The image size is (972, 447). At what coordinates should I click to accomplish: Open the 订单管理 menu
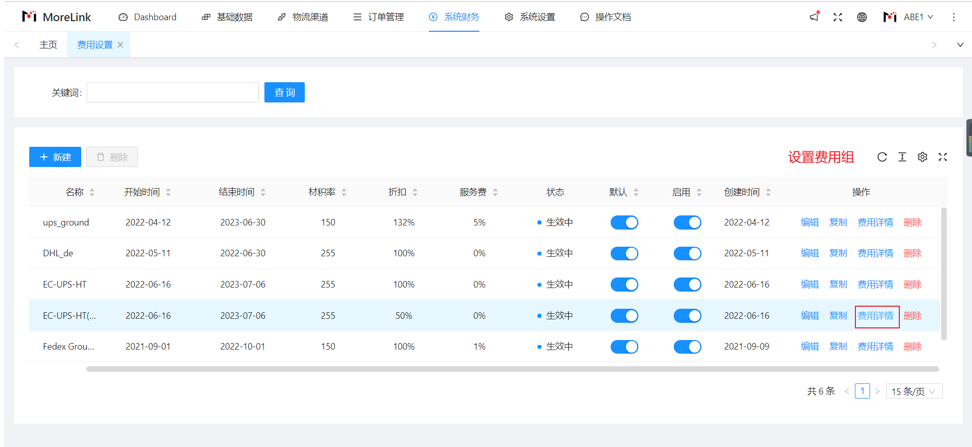[378, 17]
